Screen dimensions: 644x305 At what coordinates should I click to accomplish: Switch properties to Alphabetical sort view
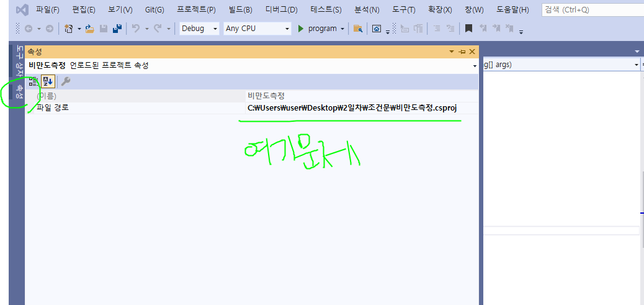click(48, 81)
